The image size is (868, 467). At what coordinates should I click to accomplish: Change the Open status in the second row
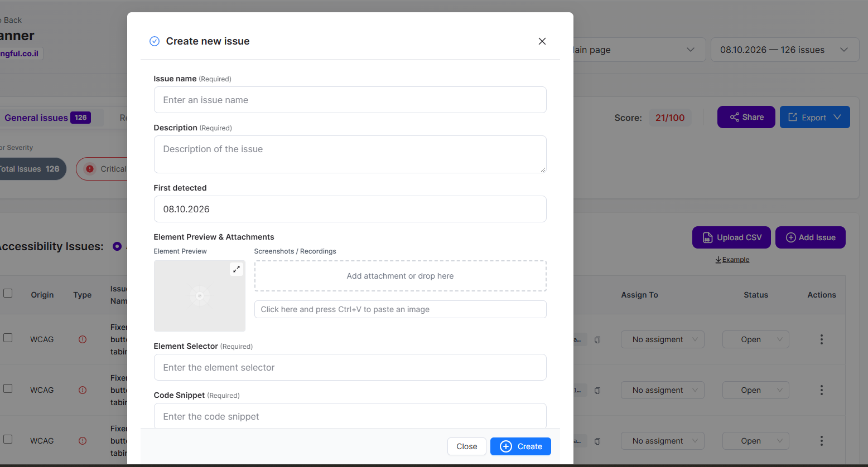click(x=756, y=390)
